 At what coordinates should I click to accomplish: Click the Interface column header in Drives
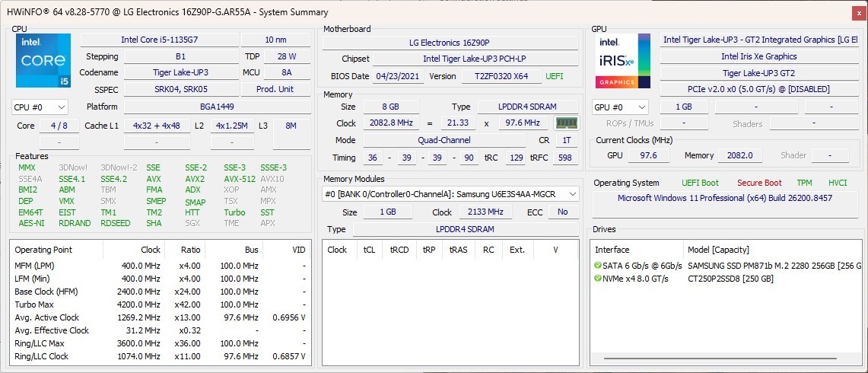click(612, 250)
